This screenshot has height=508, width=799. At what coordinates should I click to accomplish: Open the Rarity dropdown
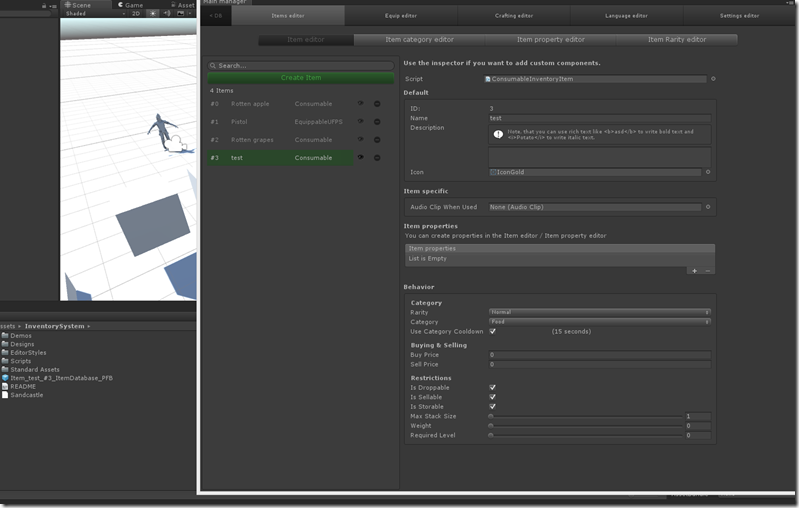tap(600, 312)
